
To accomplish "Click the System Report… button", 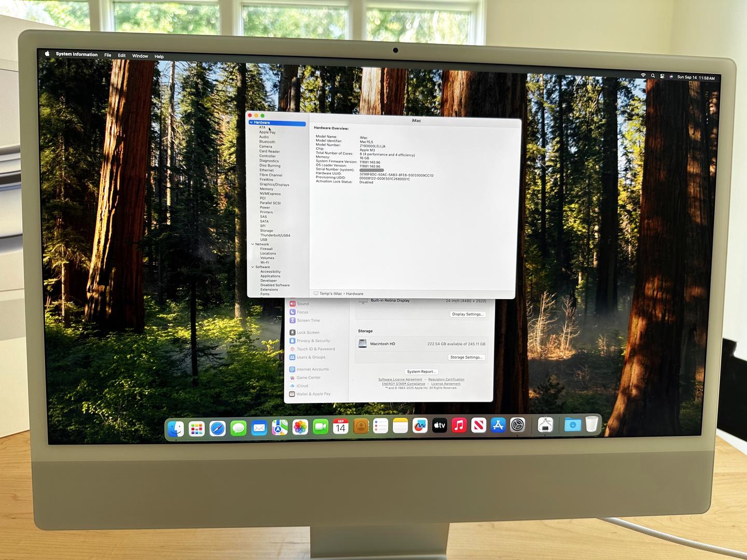I will 421,372.
